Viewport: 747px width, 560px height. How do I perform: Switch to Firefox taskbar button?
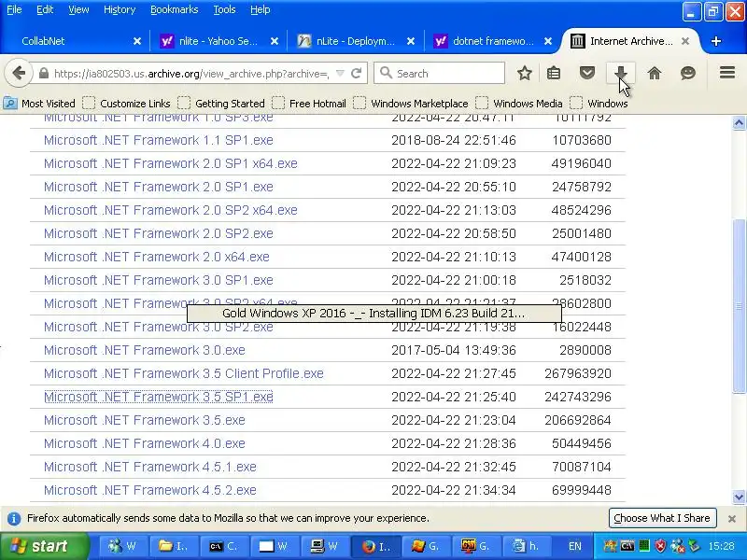pyautogui.click(x=375, y=546)
